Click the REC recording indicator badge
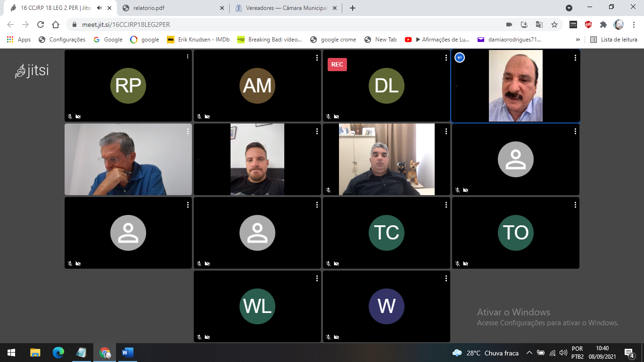The width and height of the screenshot is (644, 362). point(337,65)
